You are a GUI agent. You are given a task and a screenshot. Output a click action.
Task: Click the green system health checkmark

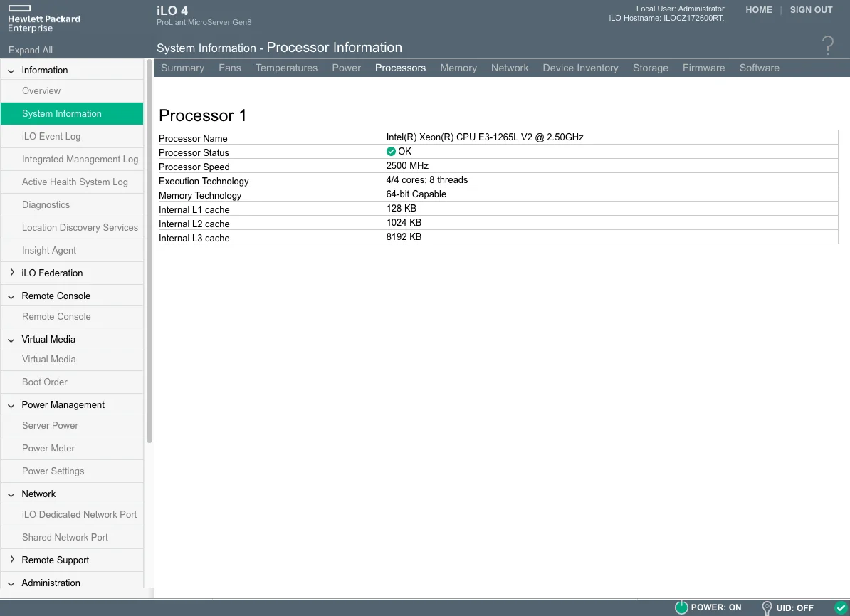coord(840,608)
